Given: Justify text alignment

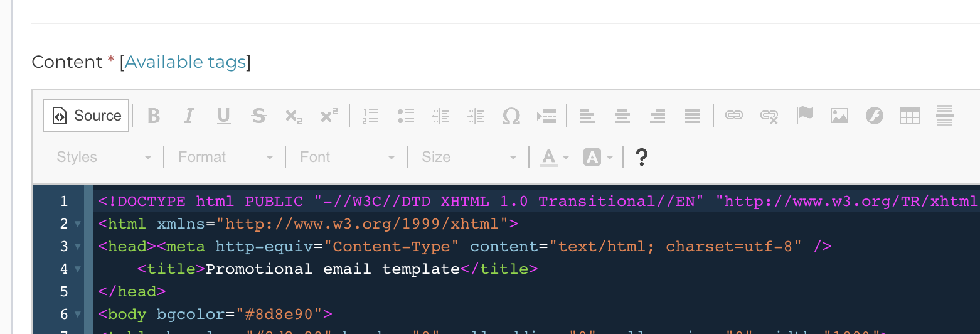Looking at the screenshot, I should (x=692, y=116).
